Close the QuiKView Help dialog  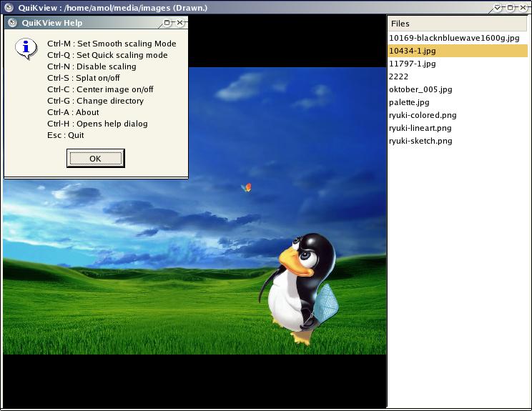[x=180, y=22]
